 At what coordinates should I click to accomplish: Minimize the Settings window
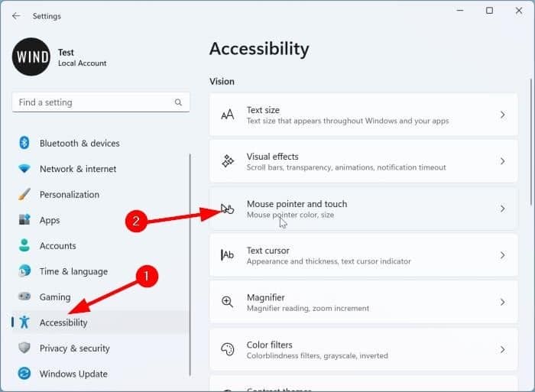tap(460, 11)
